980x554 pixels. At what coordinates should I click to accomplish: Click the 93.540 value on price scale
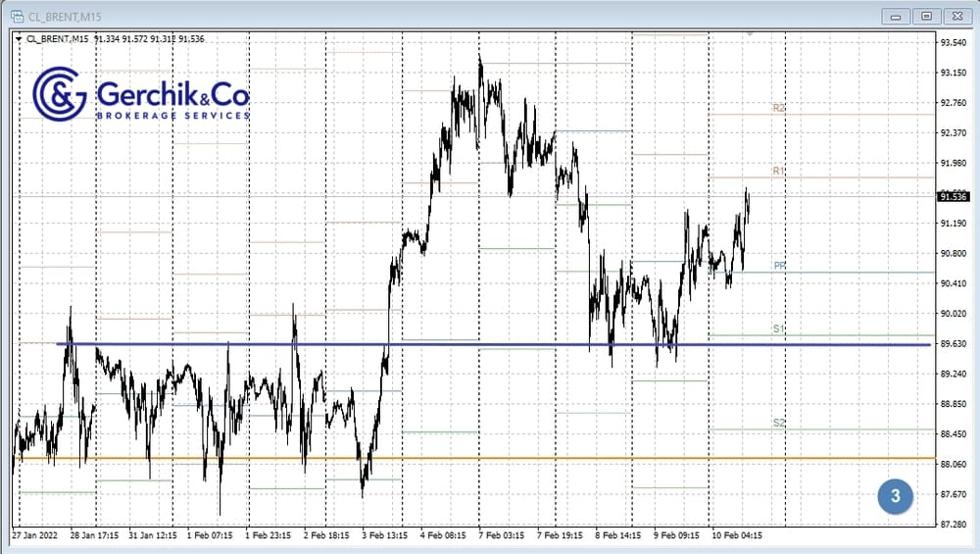(x=954, y=43)
